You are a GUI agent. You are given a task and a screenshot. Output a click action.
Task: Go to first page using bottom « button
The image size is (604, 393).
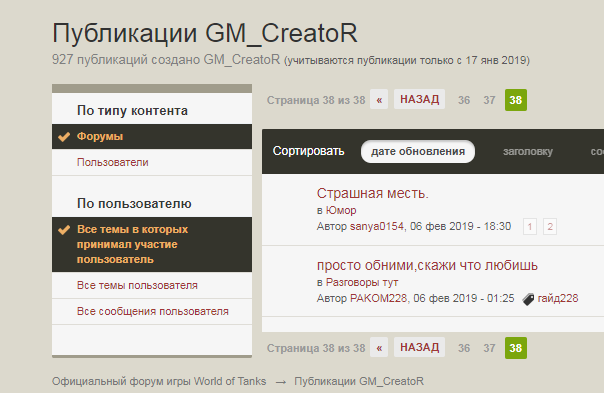point(379,348)
